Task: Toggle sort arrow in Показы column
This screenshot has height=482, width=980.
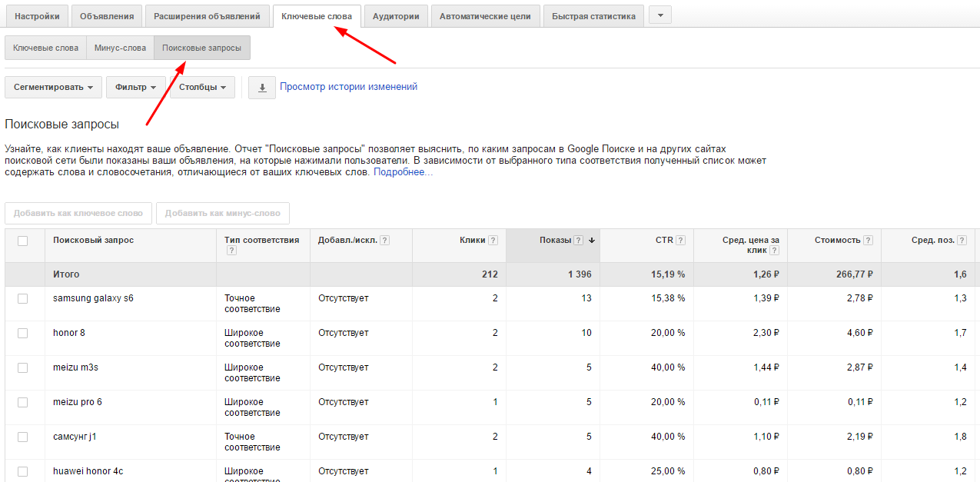Action: (x=592, y=241)
